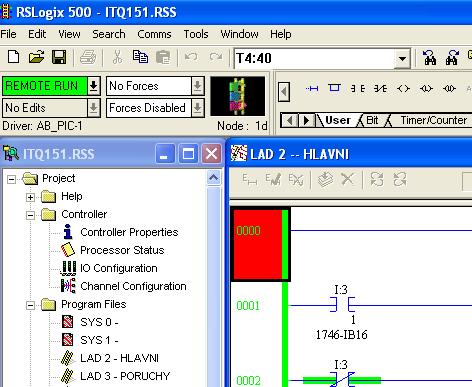Click the Print toolbar icon
The width and height of the screenshot is (472, 387).
tap(88, 57)
